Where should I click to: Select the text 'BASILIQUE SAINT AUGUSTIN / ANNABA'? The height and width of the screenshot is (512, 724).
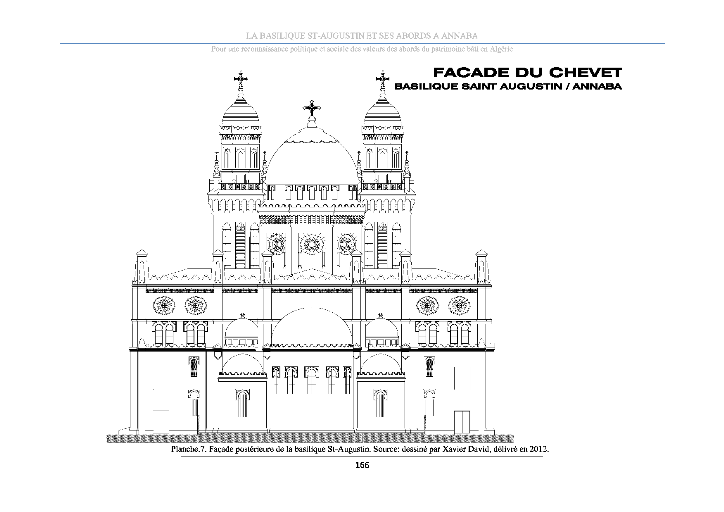pyautogui.click(x=508, y=86)
